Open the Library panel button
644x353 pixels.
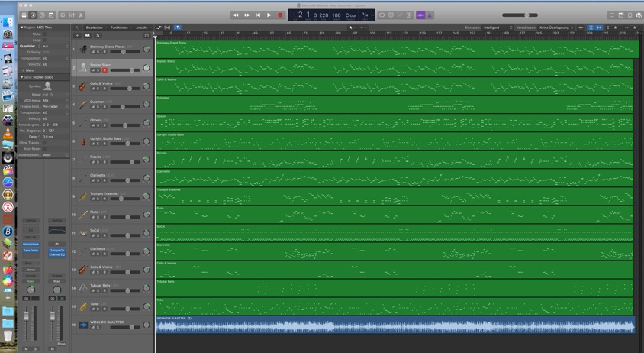click(24, 15)
